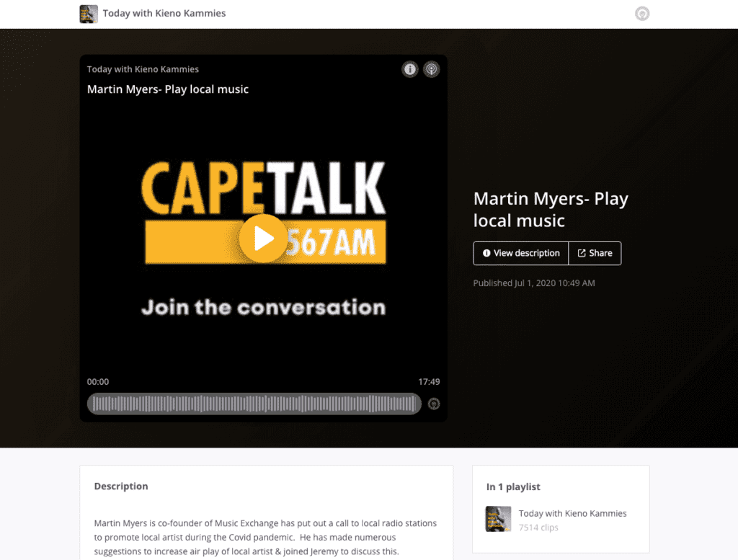
Task: Click the published date text
Action: 534,283
